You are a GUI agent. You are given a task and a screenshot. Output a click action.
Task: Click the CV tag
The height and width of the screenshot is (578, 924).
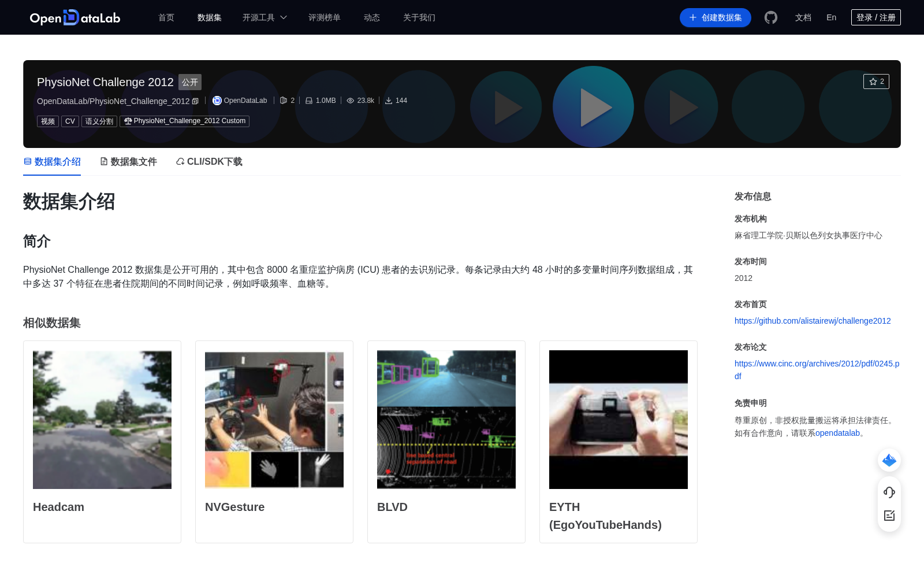point(70,121)
